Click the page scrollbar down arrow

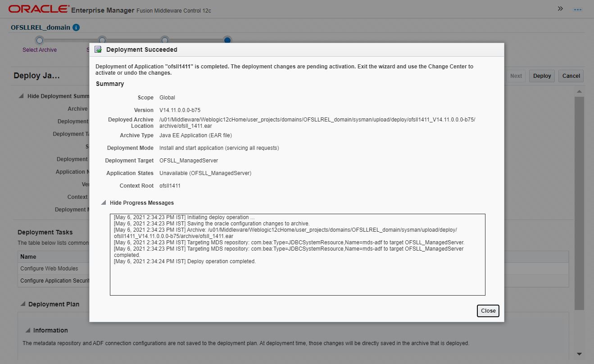click(x=579, y=354)
